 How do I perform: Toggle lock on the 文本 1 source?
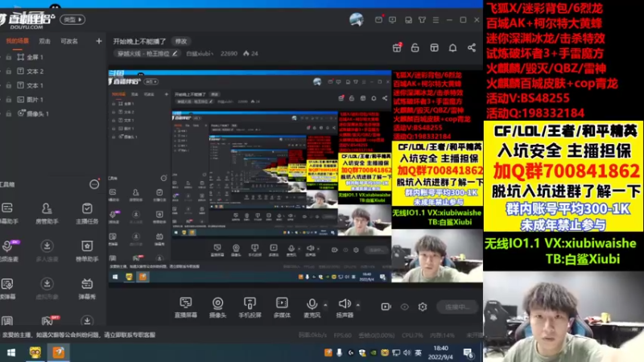click(x=8, y=85)
